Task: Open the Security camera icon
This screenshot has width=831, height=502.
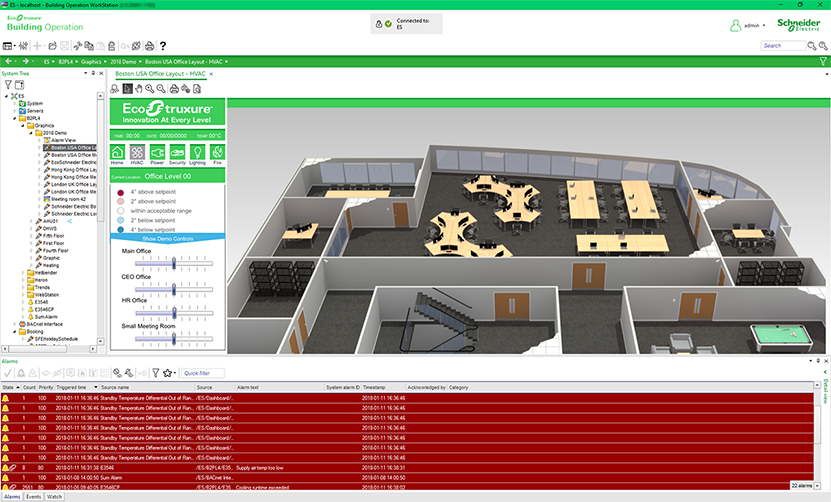Action: pyautogui.click(x=177, y=152)
